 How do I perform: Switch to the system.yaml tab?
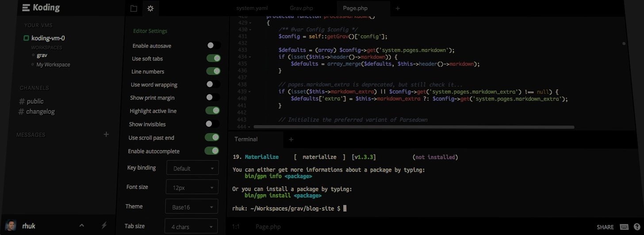point(252,8)
